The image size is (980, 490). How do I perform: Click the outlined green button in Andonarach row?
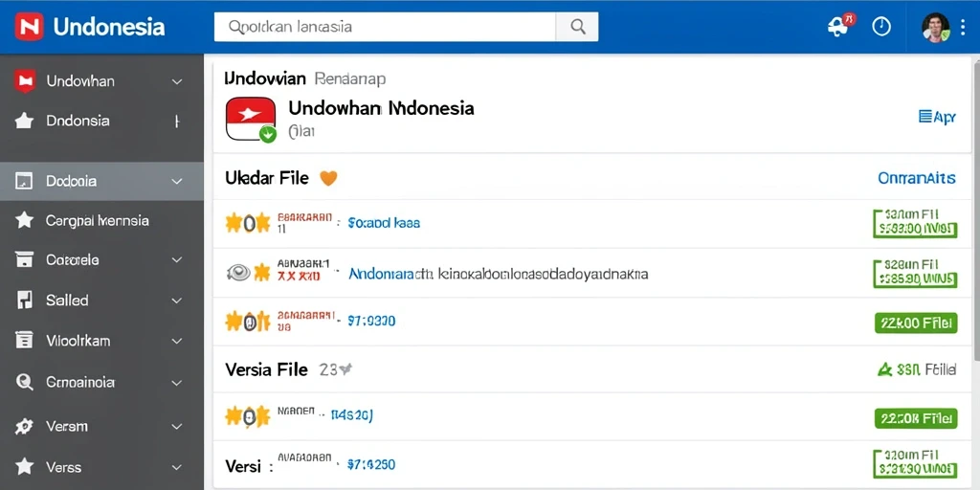(x=915, y=273)
